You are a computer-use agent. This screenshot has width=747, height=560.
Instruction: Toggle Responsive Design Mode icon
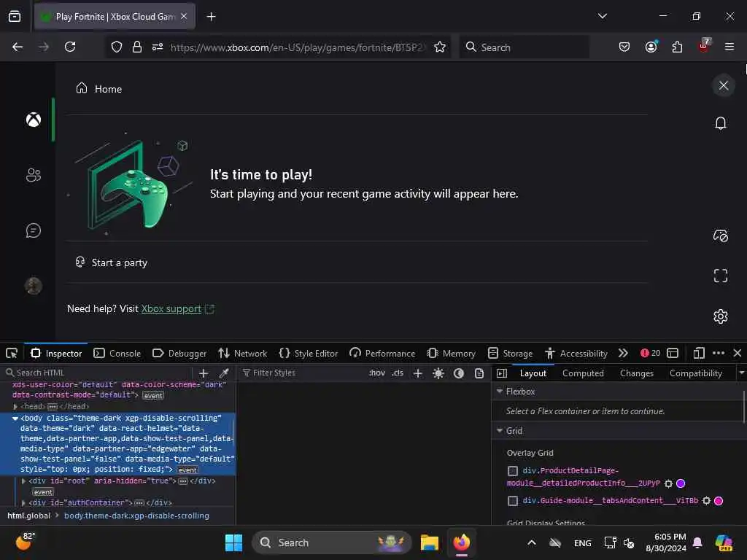(698, 354)
